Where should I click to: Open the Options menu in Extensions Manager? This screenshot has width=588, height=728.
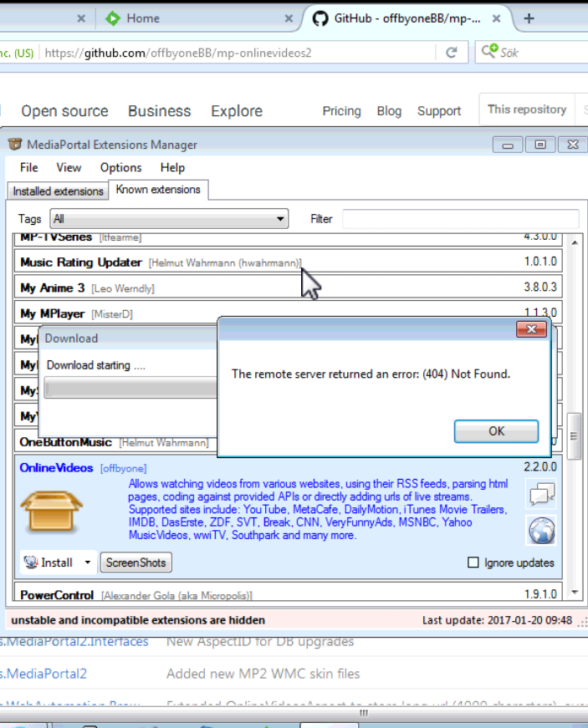(120, 167)
